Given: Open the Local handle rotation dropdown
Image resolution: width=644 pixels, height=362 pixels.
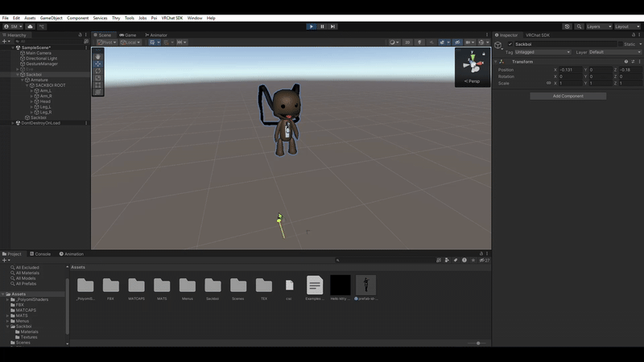Looking at the screenshot, I should [130, 43].
